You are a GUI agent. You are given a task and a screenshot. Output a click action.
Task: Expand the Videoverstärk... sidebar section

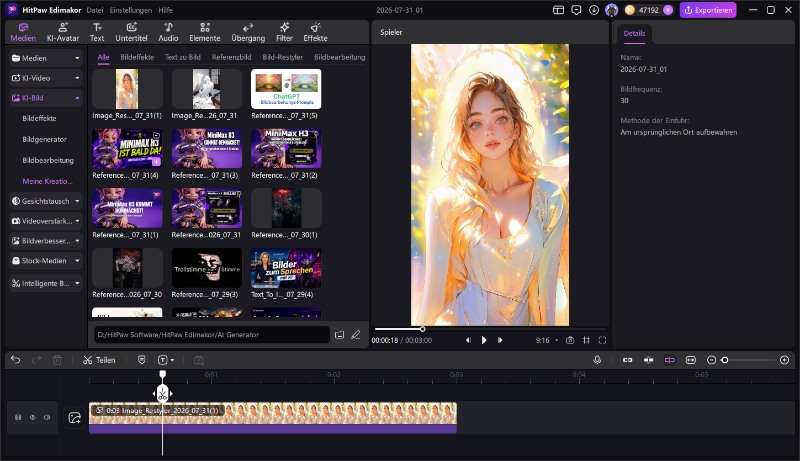pyautogui.click(x=45, y=221)
